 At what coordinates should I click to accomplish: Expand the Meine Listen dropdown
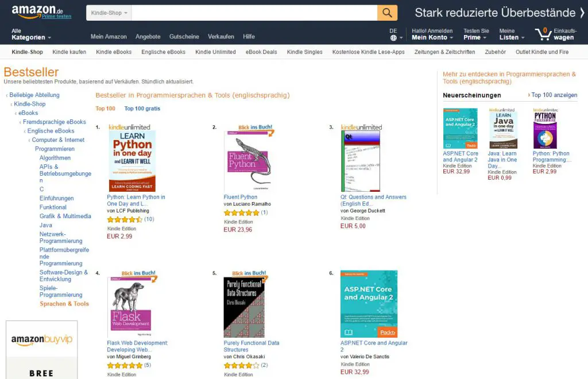tap(512, 37)
